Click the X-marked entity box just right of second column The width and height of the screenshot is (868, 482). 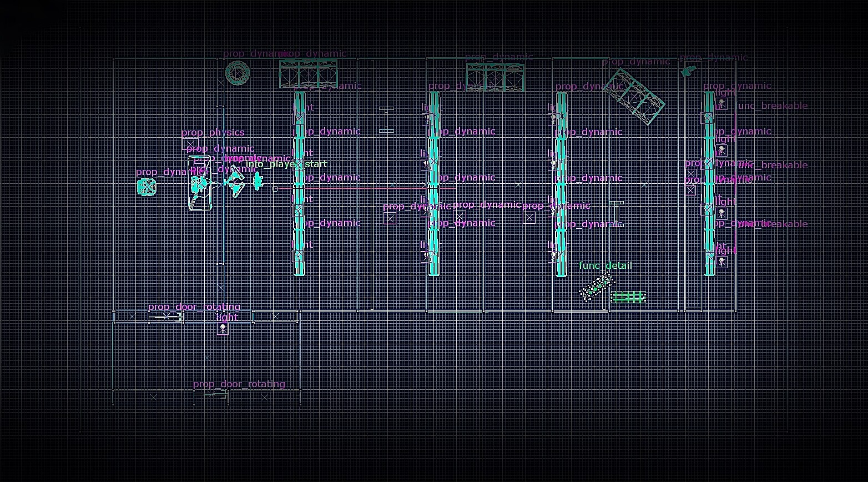(x=460, y=217)
